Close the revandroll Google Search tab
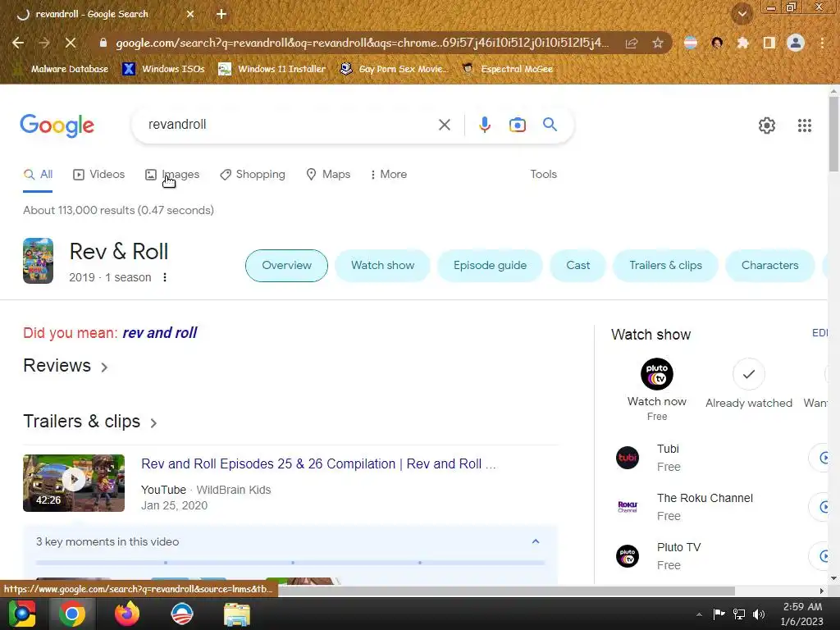This screenshot has width=840, height=630. [x=190, y=14]
